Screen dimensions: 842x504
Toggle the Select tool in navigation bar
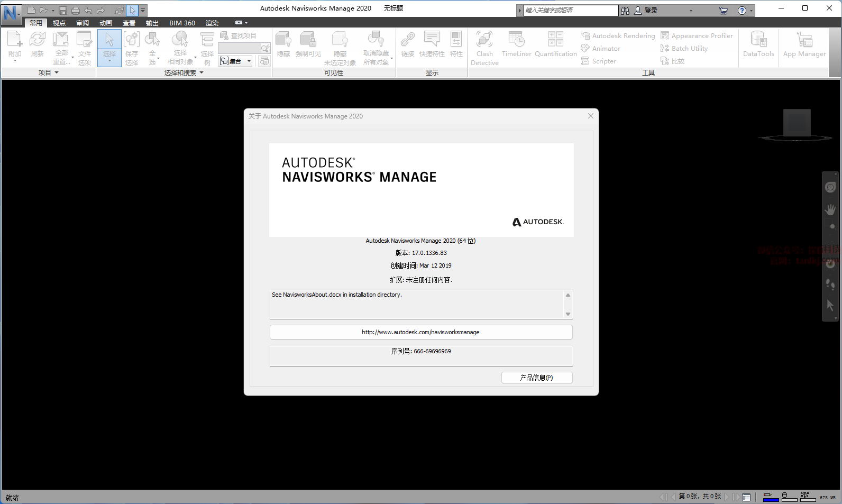[830, 305]
